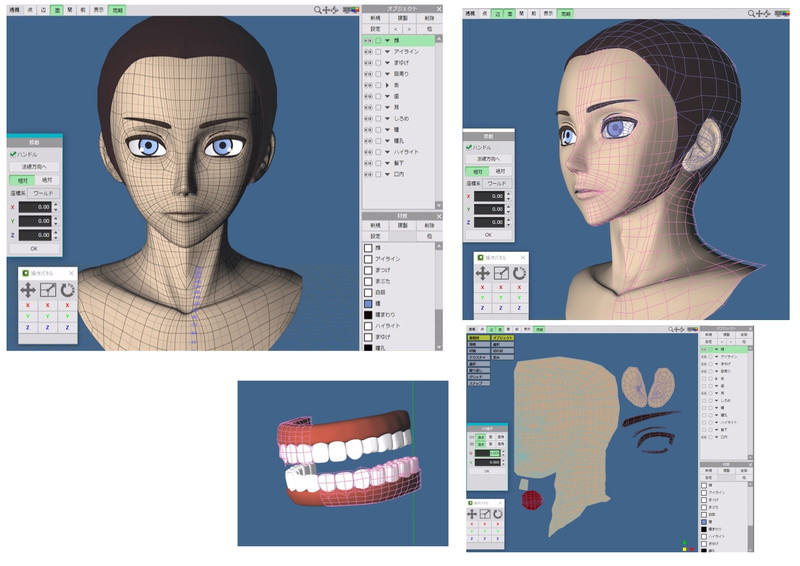Click the pan arrows icon in the top-left viewport toolbar

(327, 10)
